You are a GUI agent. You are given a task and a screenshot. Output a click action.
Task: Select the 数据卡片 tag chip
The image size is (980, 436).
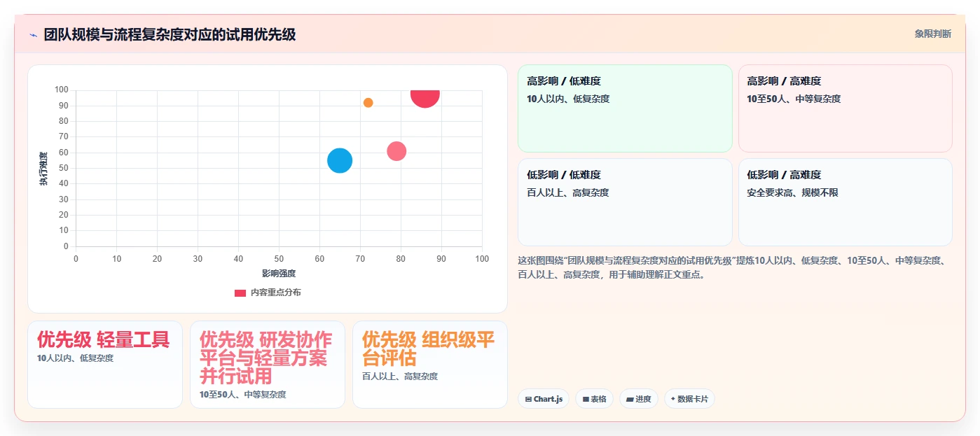tap(689, 399)
